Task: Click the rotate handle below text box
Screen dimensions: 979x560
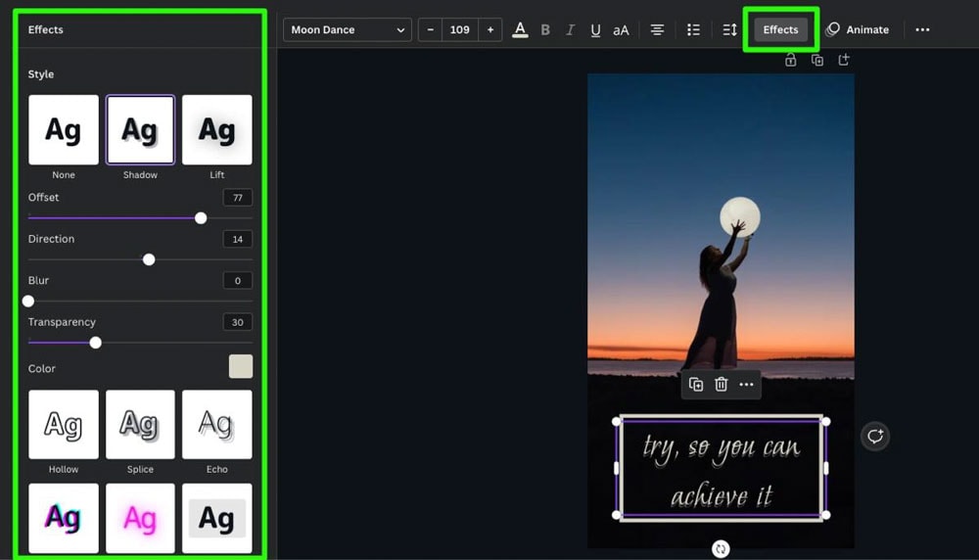Action: (x=721, y=549)
